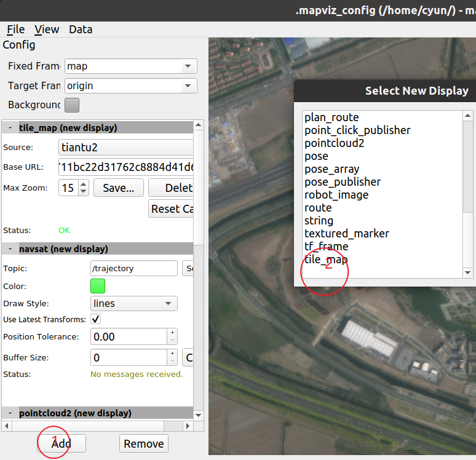
Task: Click the Remove display button
Action: tap(143, 443)
